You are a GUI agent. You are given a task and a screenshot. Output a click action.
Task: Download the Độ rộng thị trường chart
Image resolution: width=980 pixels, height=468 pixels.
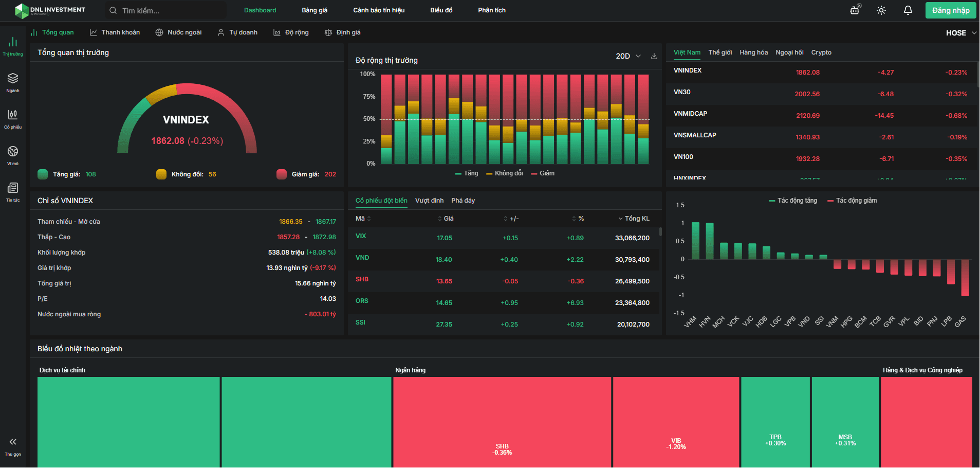[654, 56]
